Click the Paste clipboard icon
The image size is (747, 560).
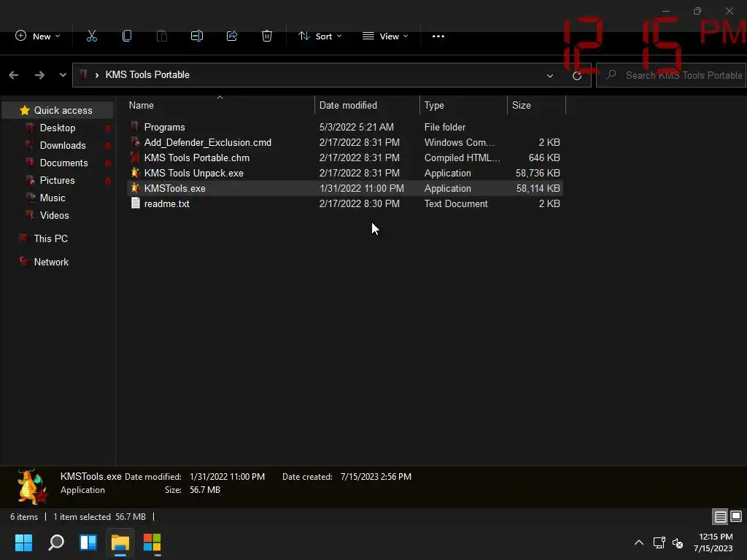tap(162, 36)
